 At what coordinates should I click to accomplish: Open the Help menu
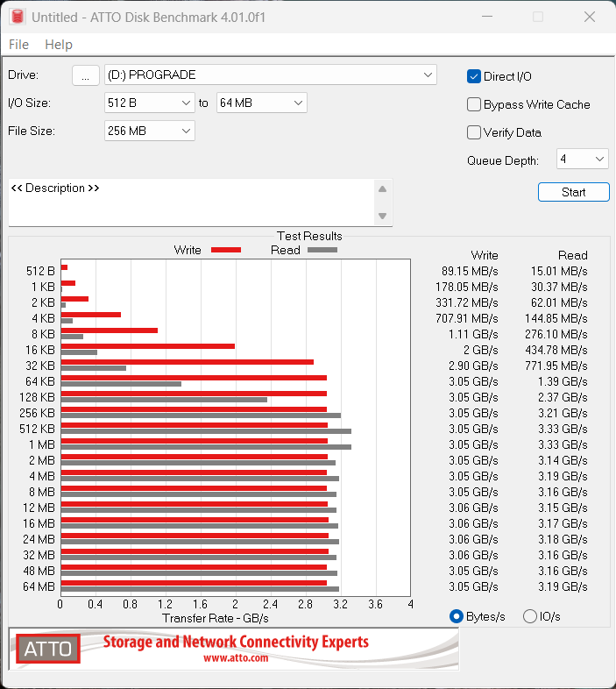point(59,45)
